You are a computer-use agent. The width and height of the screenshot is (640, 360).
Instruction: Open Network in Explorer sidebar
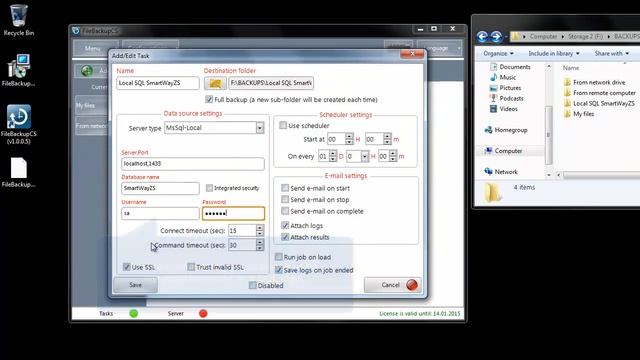coord(501,172)
